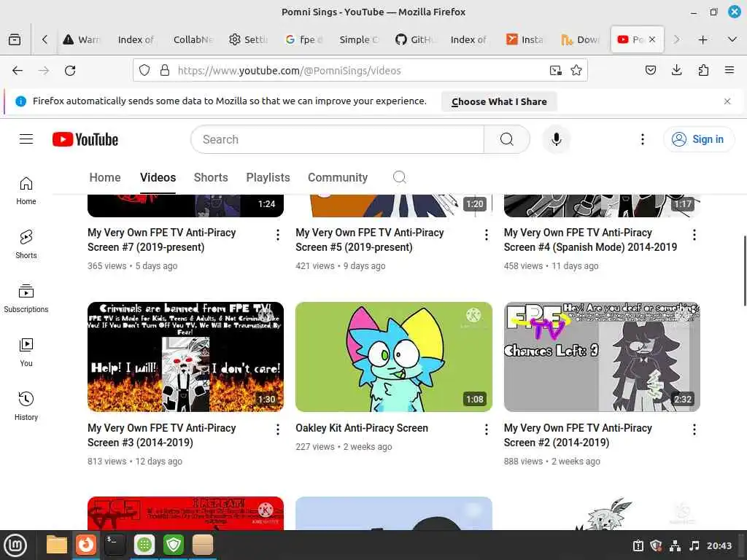Open the Firefox application menu
Screen dimensions: 747x560
(729, 71)
